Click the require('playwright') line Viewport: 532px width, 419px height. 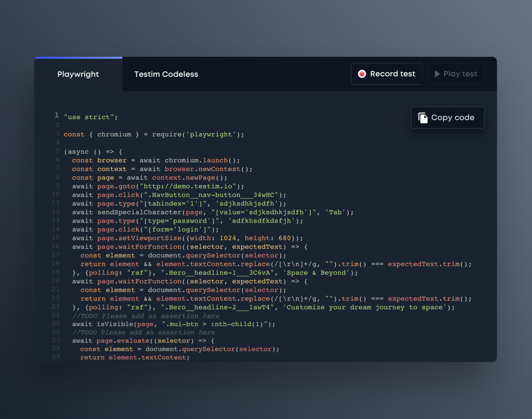click(154, 135)
